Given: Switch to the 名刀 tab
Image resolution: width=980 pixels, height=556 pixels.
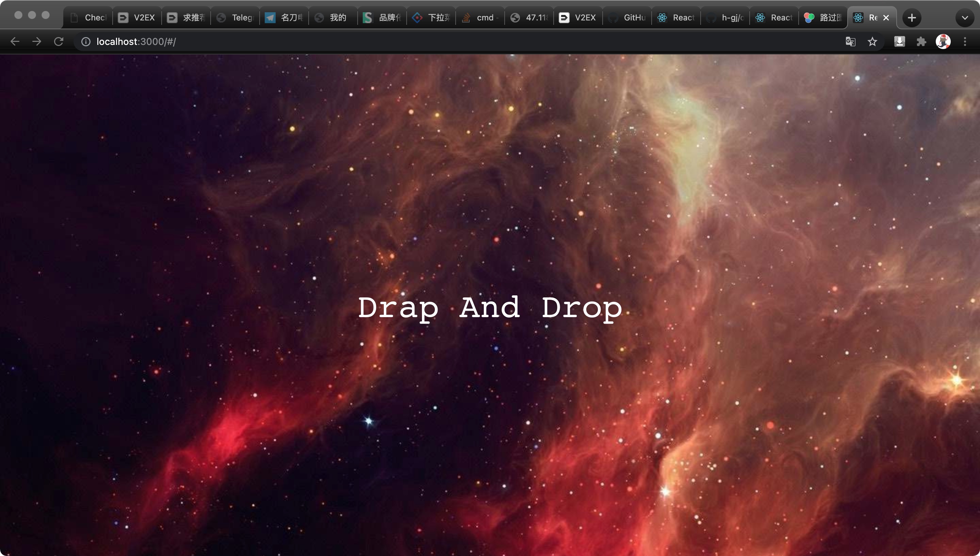Looking at the screenshot, I should point(284,18).
